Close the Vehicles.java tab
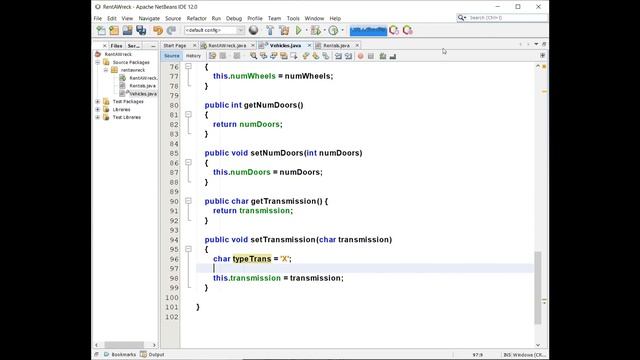 click(309, 46)
